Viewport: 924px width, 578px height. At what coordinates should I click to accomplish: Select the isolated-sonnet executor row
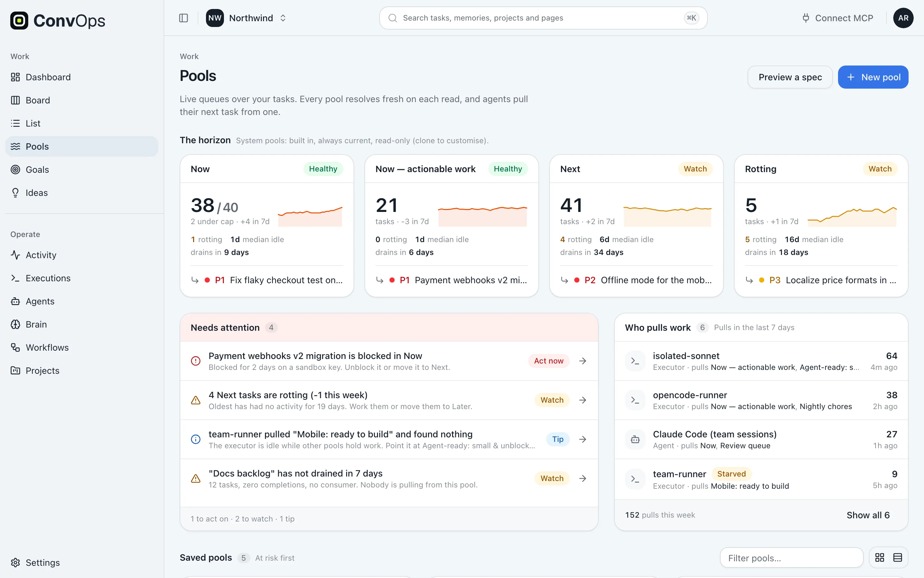point(761,361)
